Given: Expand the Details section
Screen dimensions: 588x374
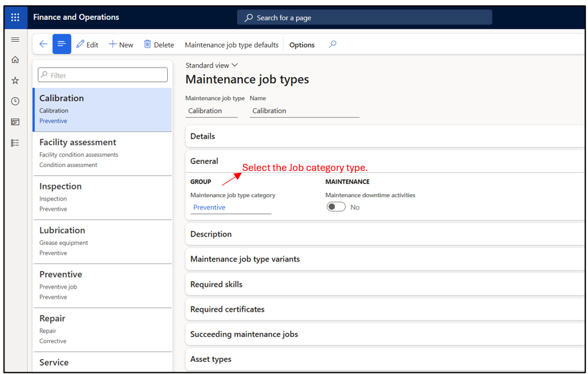Looking at the screenshot, I should 203,136.
